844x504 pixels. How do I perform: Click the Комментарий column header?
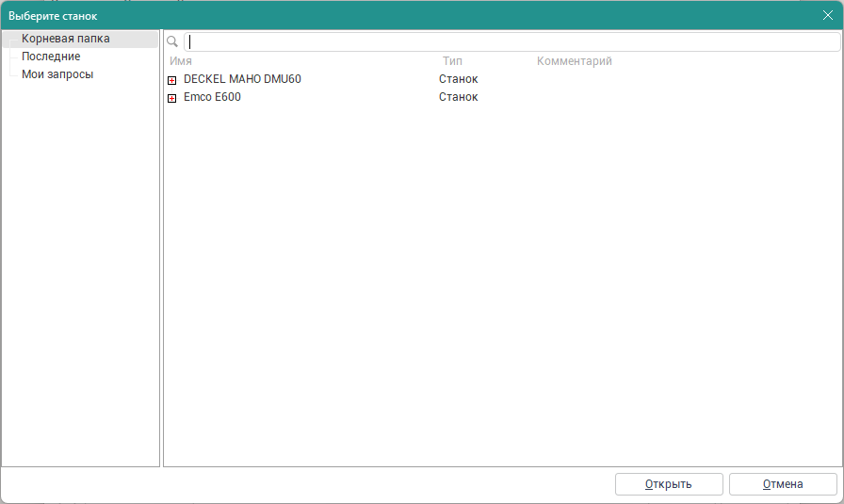(x=574, y=61)
